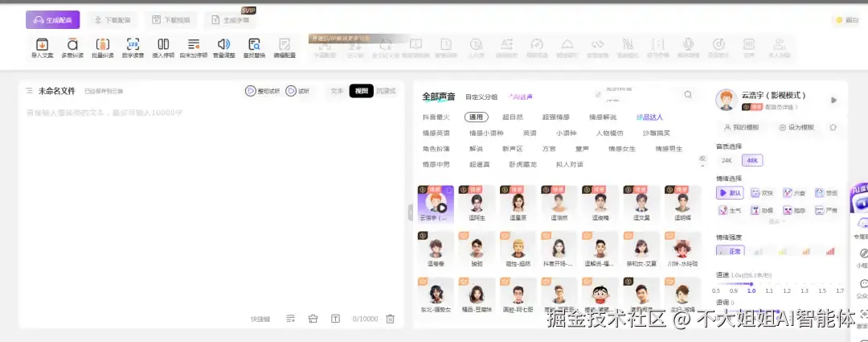Select the 严肃 serious emotion
The width and height of the screenshot is (868, 342).
click(x=827, y=211)
